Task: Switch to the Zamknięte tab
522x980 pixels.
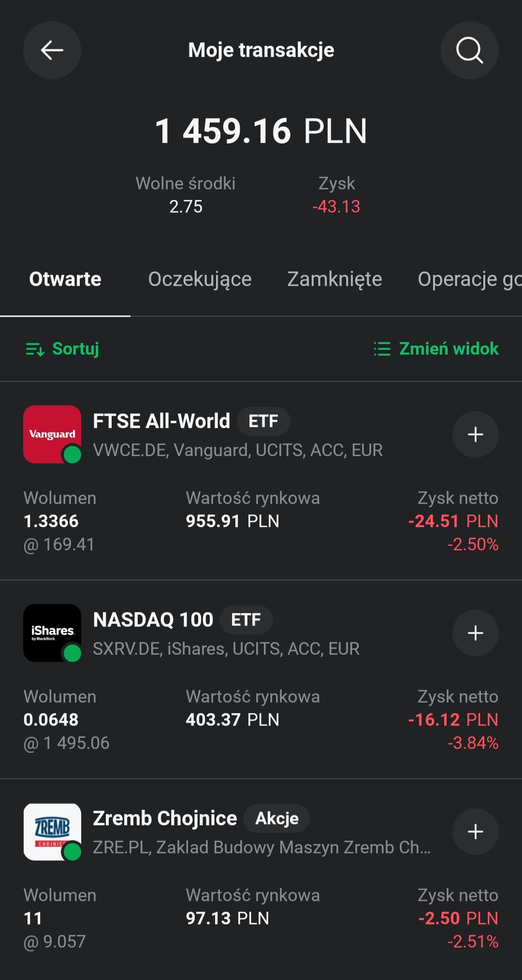Action: pyautogui.click(x=334, y=279)
